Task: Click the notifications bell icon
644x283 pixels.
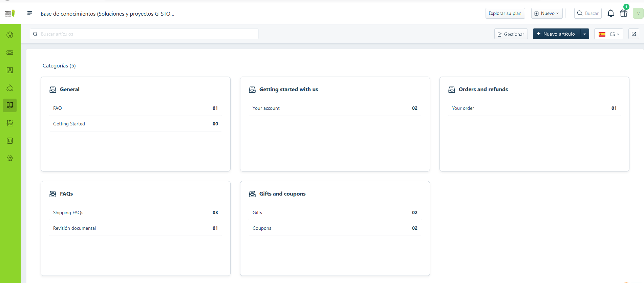Action: pyautogui.click(x=610, y=14)
